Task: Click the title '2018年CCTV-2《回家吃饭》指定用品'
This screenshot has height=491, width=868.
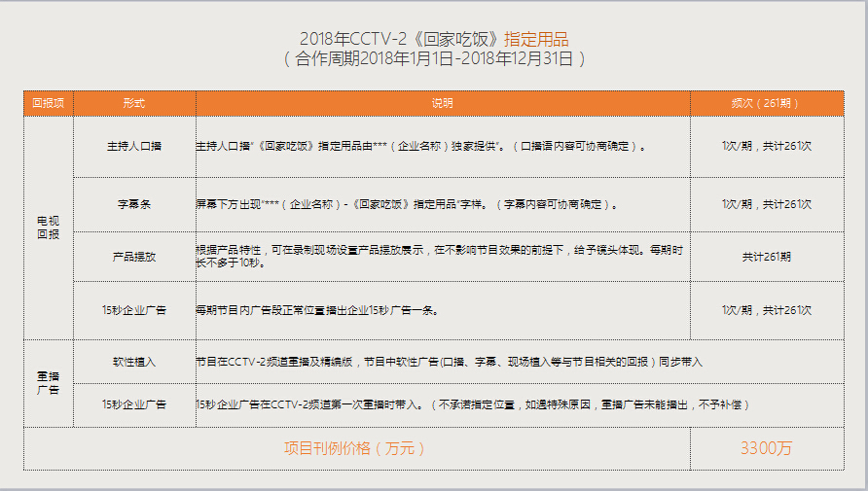Action: point(434,39)
